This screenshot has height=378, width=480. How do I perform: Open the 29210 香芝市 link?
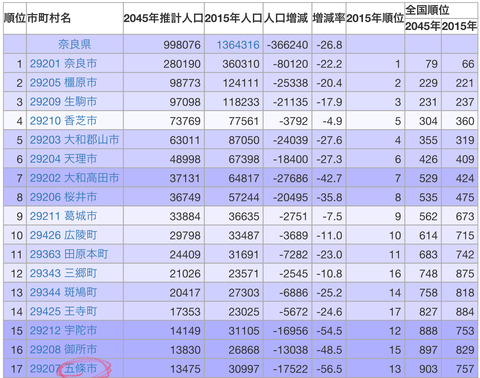click(63, 121)
